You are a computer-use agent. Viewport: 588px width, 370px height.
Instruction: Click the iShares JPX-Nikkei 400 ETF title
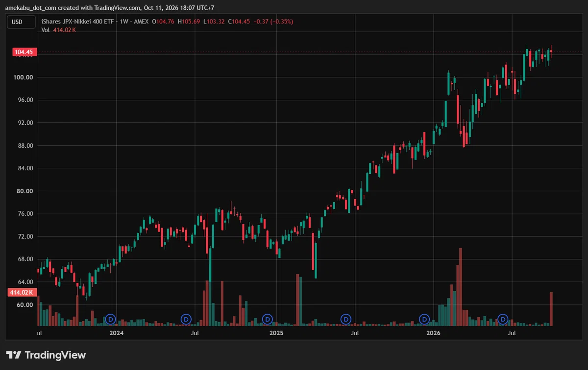(77, 22)
